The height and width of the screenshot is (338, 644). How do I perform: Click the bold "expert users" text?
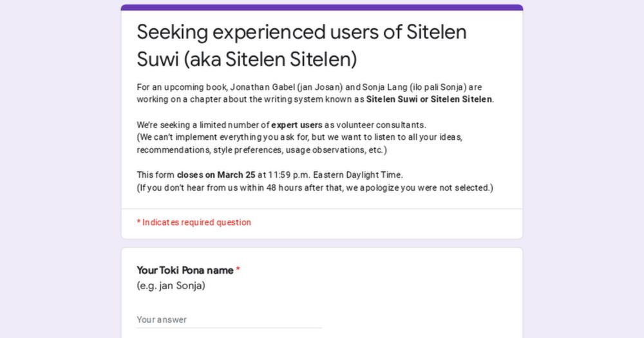[x=296, y=124]
